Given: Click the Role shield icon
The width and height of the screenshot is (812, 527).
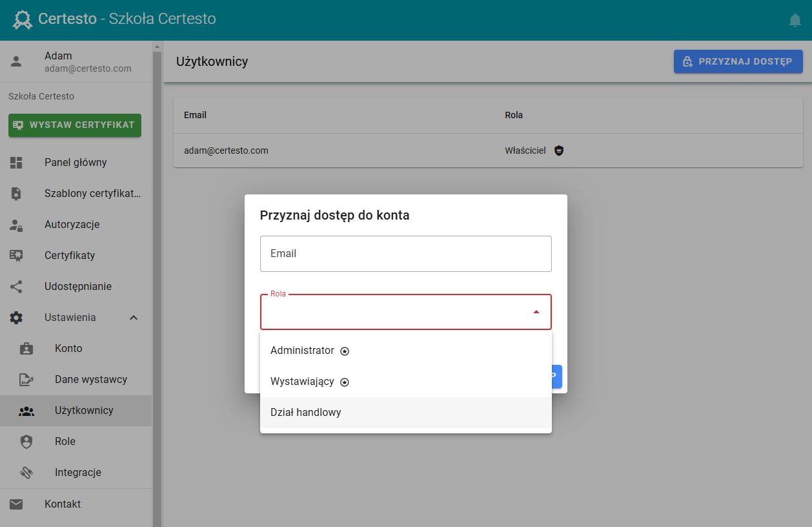Looking at the screenshot, I should pos(26,442).
